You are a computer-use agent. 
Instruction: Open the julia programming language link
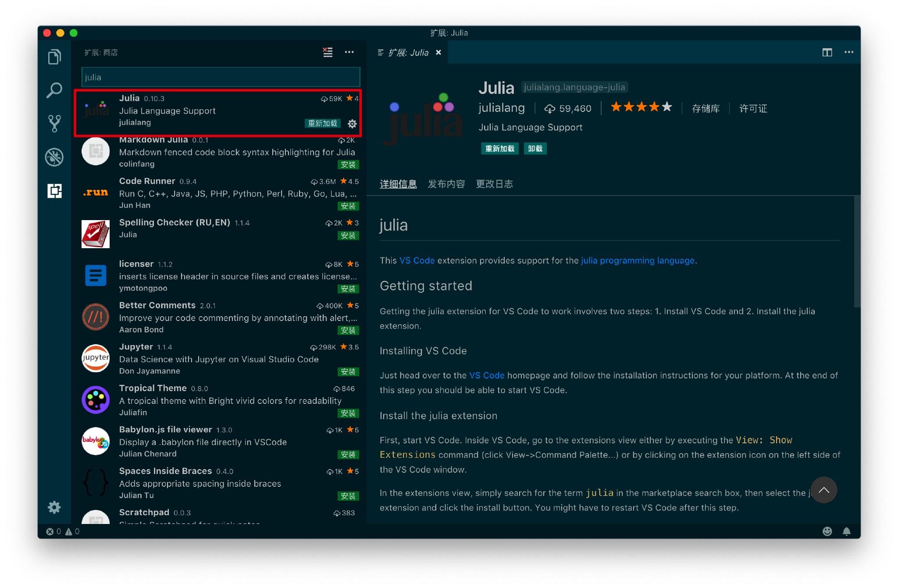coord(638,260)
